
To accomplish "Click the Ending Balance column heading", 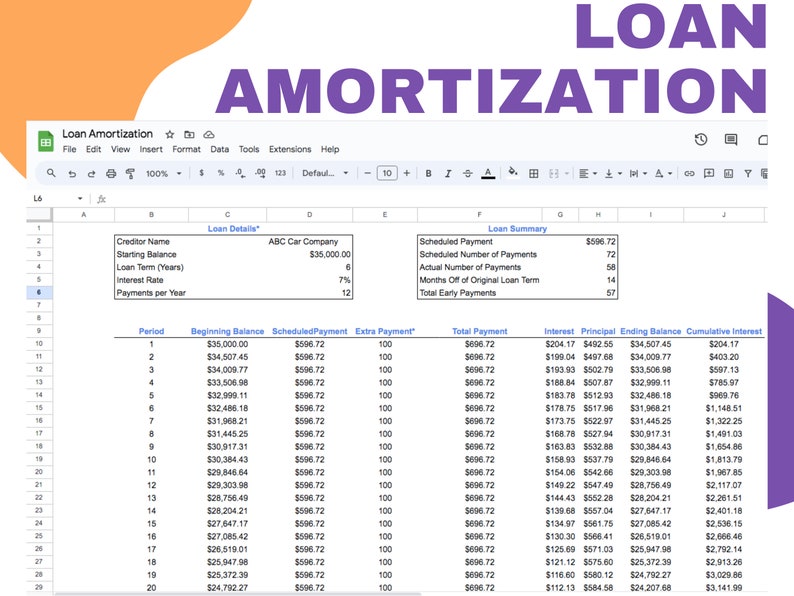I will (x=651, y=331).
